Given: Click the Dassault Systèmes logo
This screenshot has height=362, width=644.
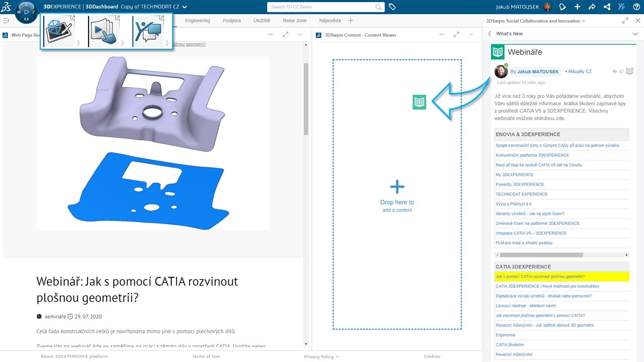Looking at the screenshot, I should click(7, 7).
